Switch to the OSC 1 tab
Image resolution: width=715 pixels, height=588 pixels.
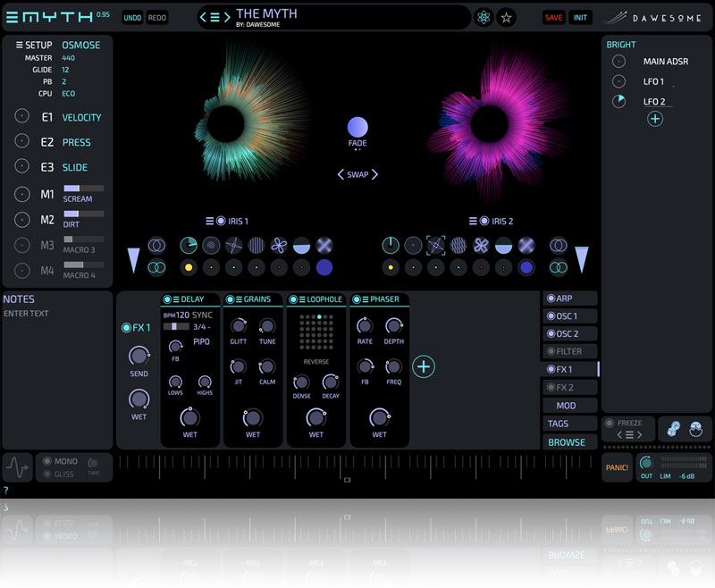click(569, 316)
